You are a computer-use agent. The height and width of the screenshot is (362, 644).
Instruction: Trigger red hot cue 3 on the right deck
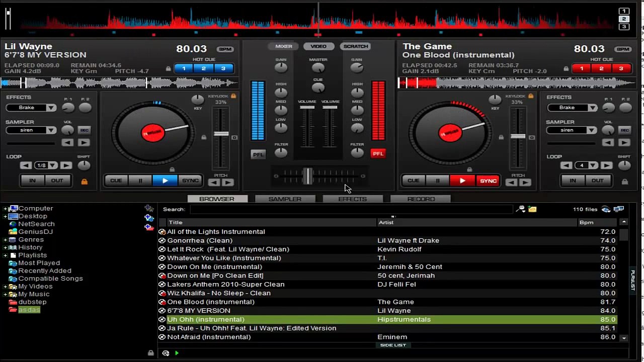pos(621,68)
